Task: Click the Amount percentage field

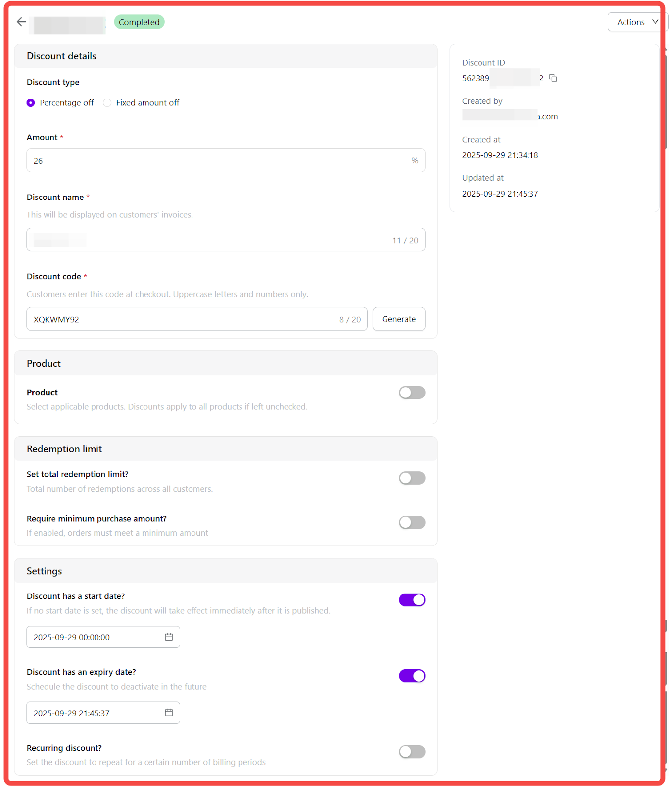Action: [x=218, y=161]
